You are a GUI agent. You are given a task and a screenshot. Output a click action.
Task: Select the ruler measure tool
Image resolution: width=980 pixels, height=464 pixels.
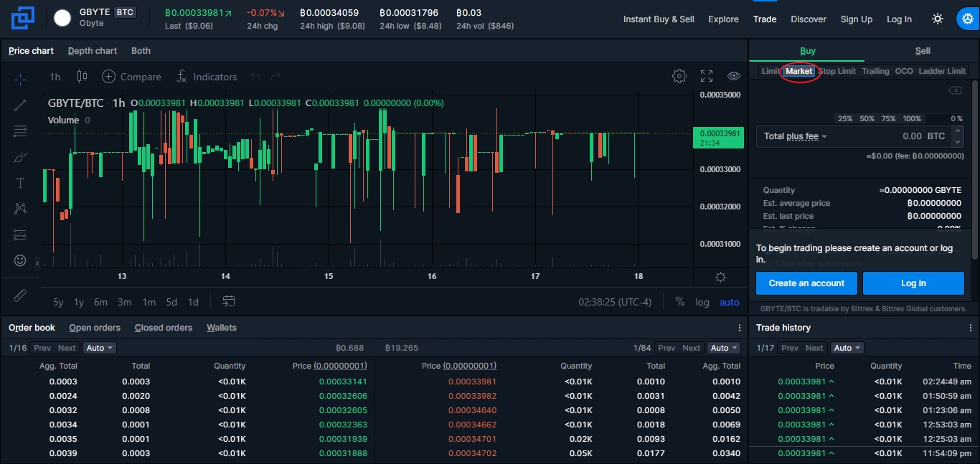(20, 295)
